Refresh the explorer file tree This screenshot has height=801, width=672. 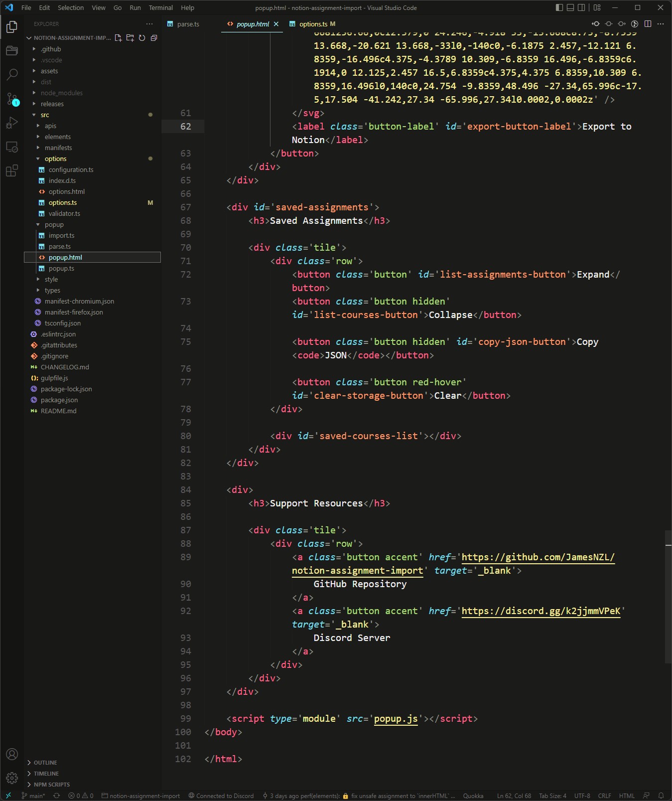coord(142,38)
